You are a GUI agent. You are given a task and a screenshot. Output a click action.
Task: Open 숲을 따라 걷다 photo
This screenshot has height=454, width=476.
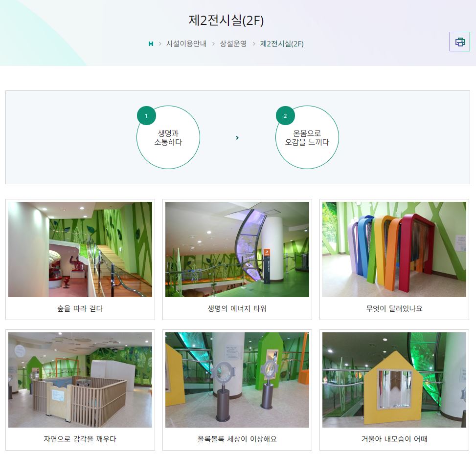80,249
